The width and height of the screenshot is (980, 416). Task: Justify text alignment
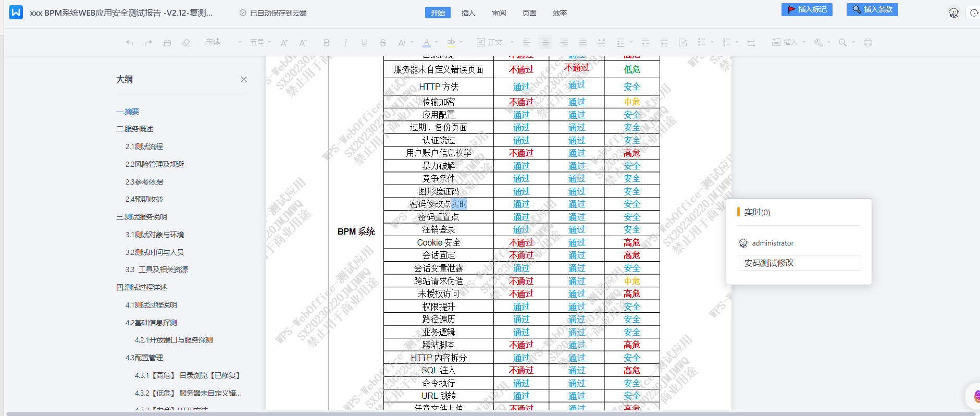[583, 43]
